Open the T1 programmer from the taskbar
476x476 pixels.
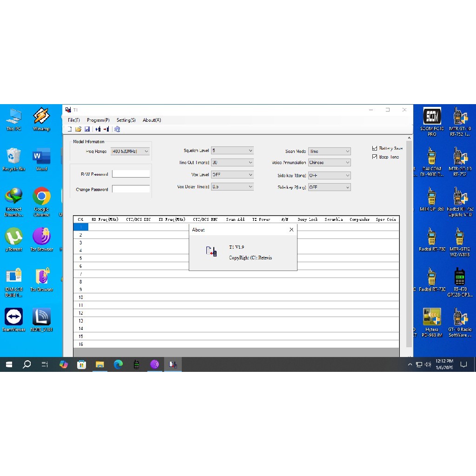[173, 364]
